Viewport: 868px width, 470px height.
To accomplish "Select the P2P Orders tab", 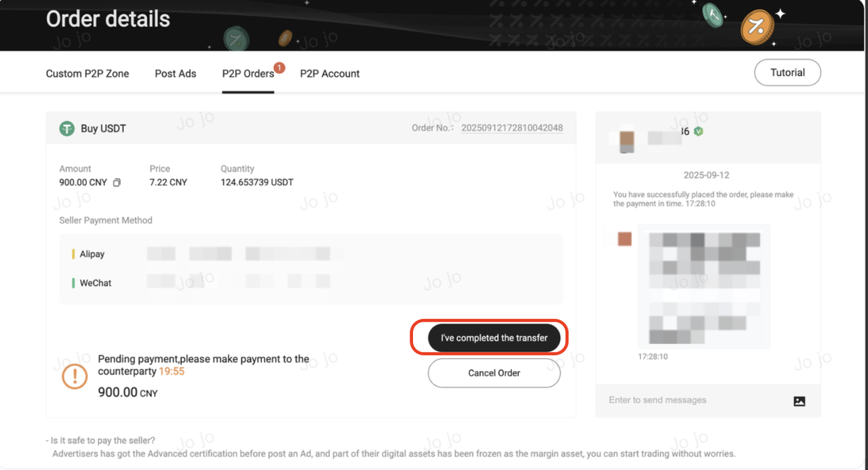I will (248, 73).
